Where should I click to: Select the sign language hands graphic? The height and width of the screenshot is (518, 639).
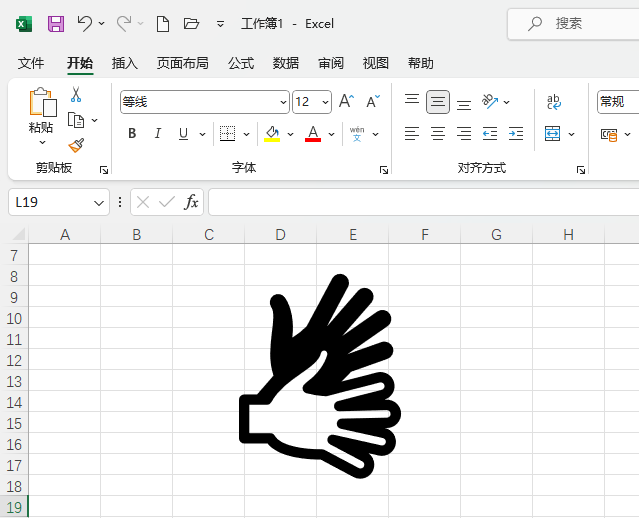tap(320, 376)
